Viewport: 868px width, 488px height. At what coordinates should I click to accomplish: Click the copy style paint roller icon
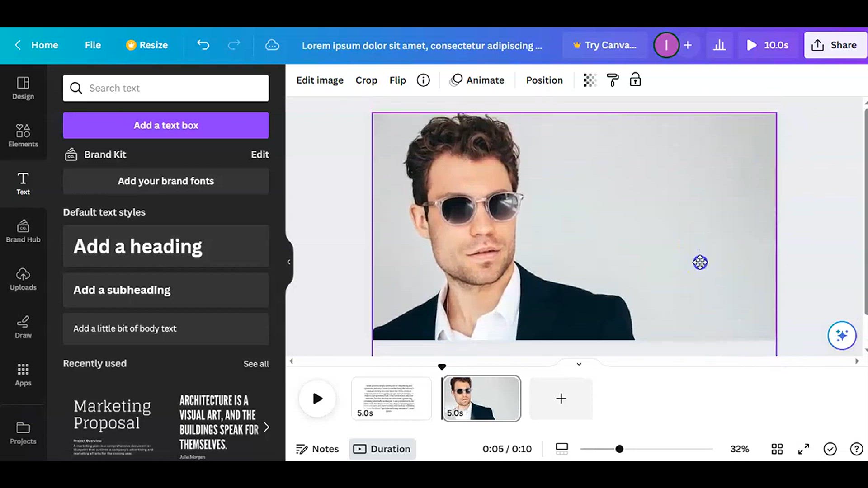[x=613, y=80]
